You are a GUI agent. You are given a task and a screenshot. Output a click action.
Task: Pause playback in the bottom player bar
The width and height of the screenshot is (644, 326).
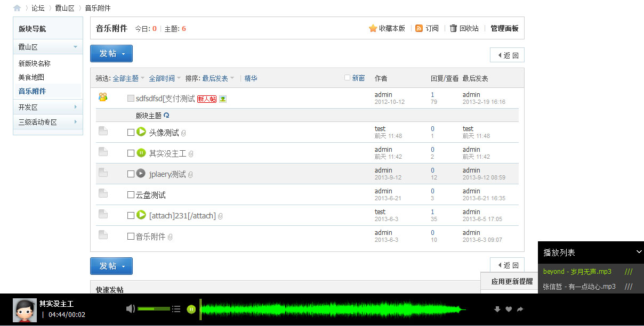tap(191, 309)
